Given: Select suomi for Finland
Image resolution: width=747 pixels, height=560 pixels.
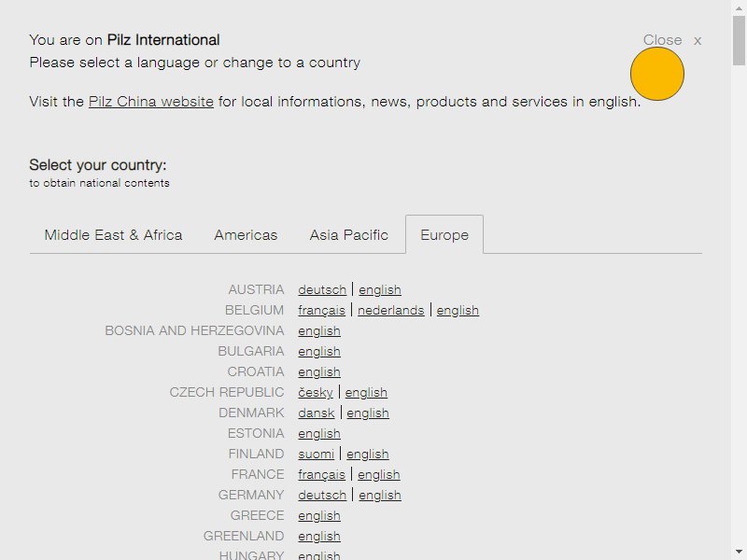Looking at the screenshot, I should [x=316, y=454].
